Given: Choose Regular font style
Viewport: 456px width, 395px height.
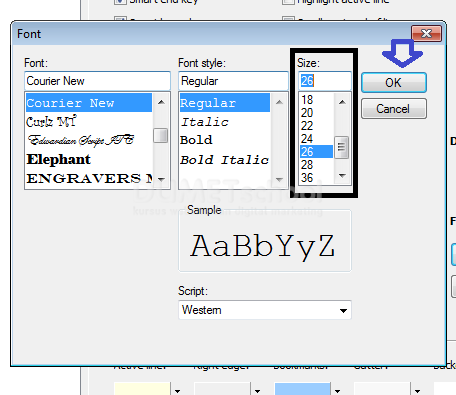Looking at the screenshot, I should point(225,103).
